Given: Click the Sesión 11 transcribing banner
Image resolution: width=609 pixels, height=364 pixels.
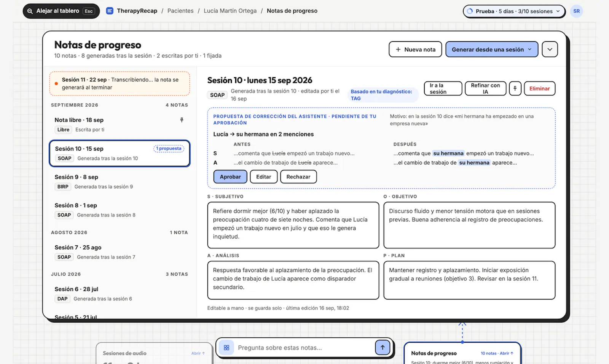Looking at the screenshot, I should pyautogui.click(x=120, y=83).
